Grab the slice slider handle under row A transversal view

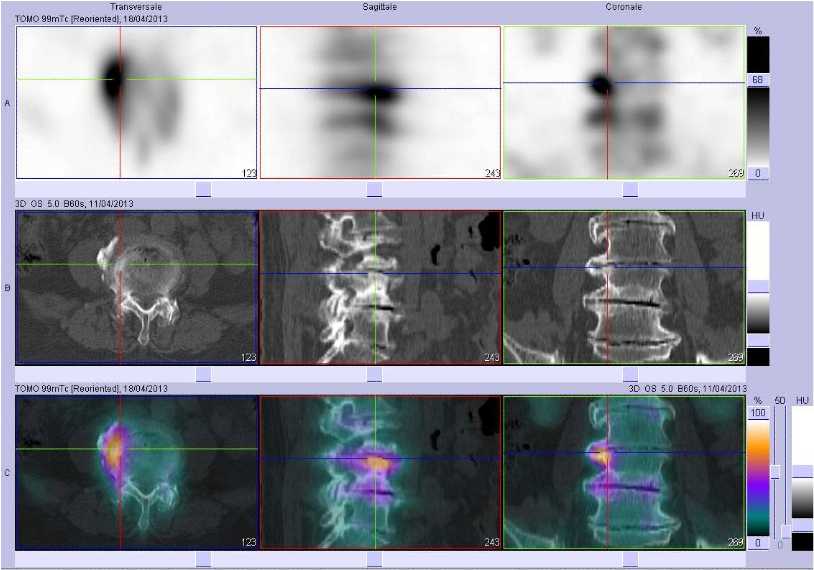(203, 189)
